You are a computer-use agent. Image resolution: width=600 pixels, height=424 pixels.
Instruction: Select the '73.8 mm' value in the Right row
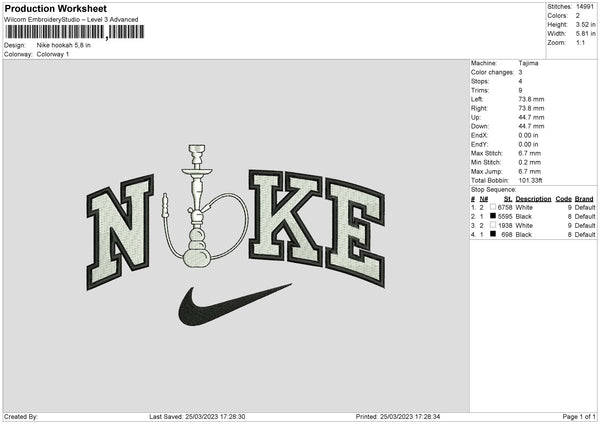(x=531, y=108)
